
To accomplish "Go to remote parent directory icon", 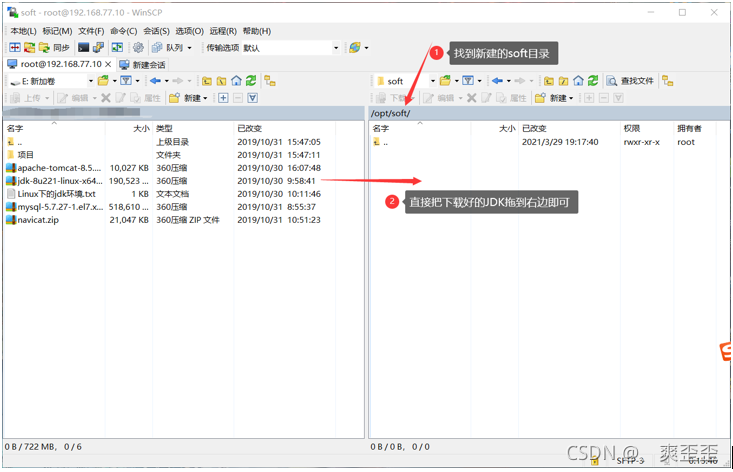I will (x=549, y=81).
